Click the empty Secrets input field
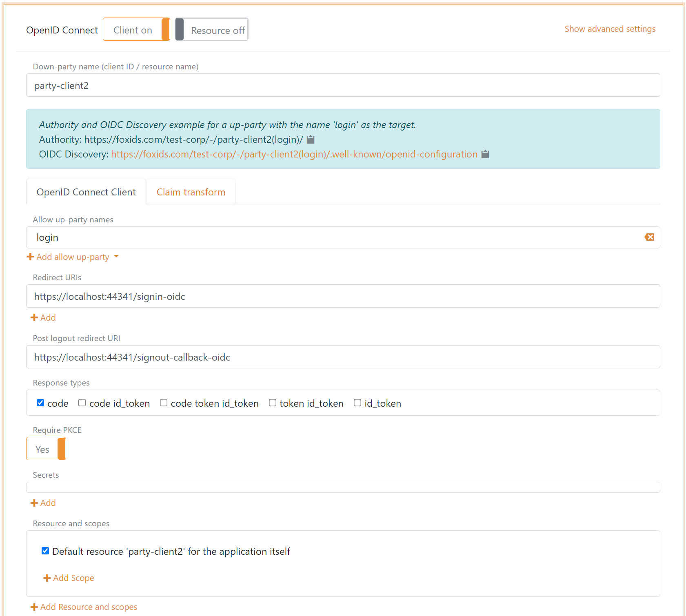The height and width of the screenshot is (616, 686). [343, 487]
